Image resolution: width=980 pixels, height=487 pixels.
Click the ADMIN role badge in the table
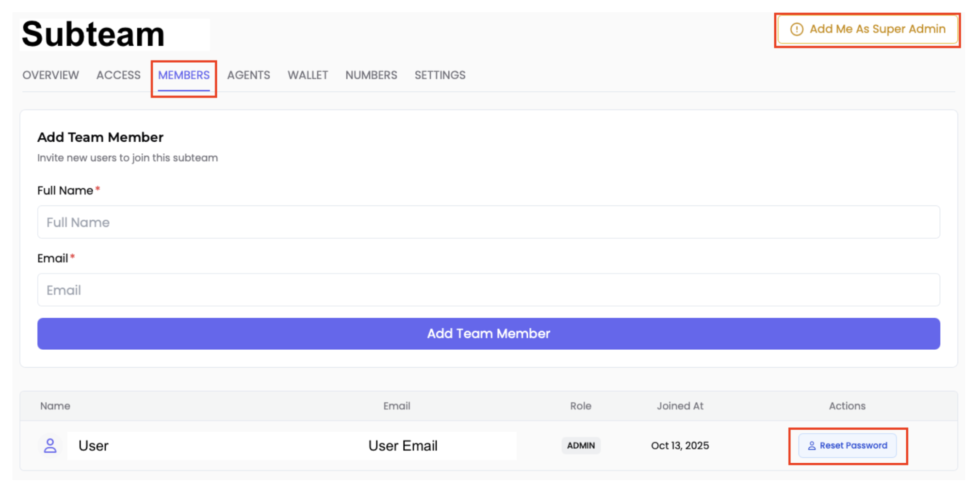coord(581,445)
